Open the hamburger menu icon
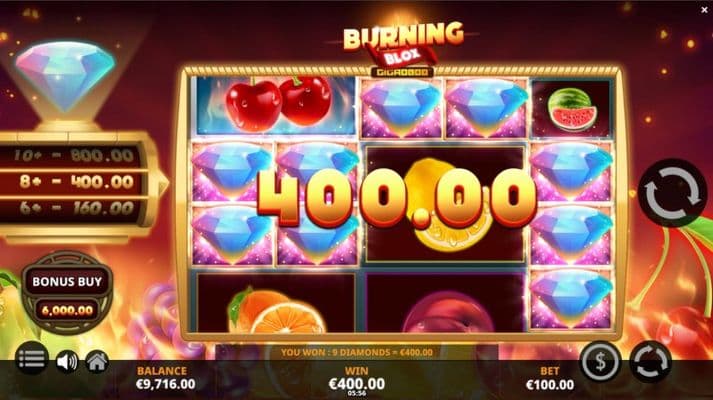This screenshot has height=400, width=713. click(31, 359)
